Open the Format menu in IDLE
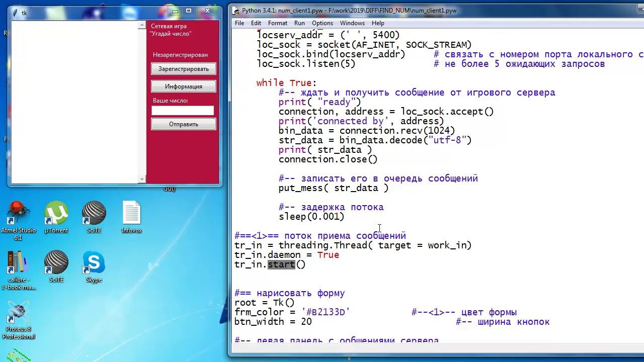Image resolution: width=644 pixels, height=362 pixels. point(278,23)
